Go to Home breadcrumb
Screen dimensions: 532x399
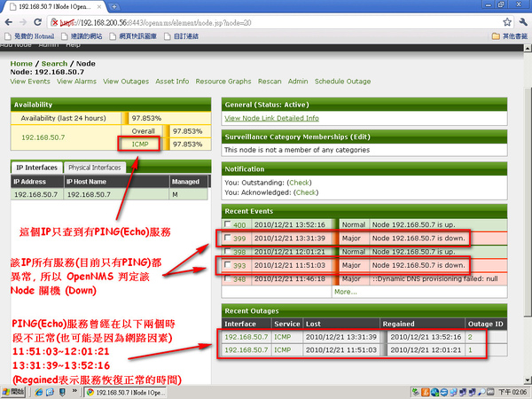(21, 64)
